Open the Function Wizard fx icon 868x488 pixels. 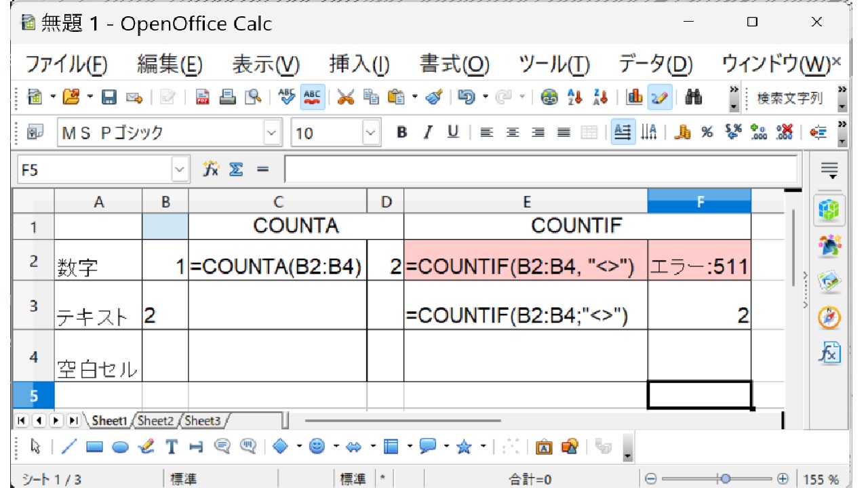pyautogui.click(x=212, y=169)
